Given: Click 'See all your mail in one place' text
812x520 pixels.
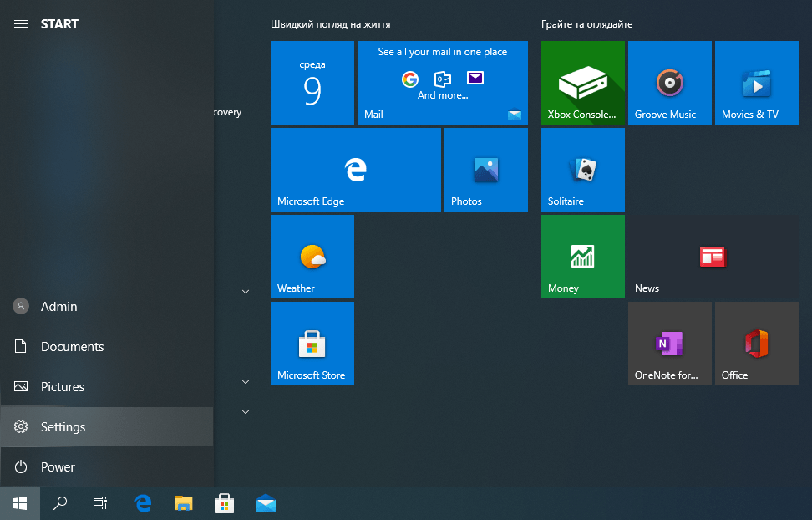Looking at the screenshot, I should pos(442,52).
